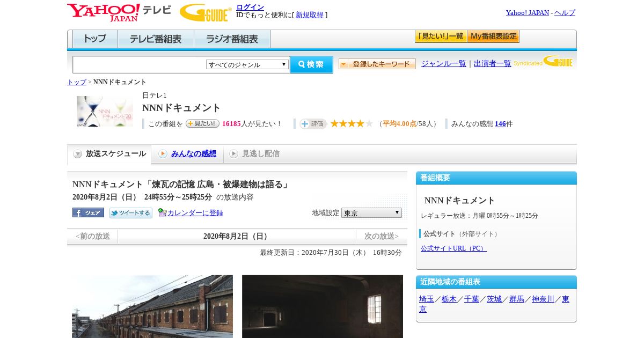Image resolution: width=644 pixels, height=338 pixels.
Task: Open the ラジオ番組表 tab
Action: [x=232, y=39]
